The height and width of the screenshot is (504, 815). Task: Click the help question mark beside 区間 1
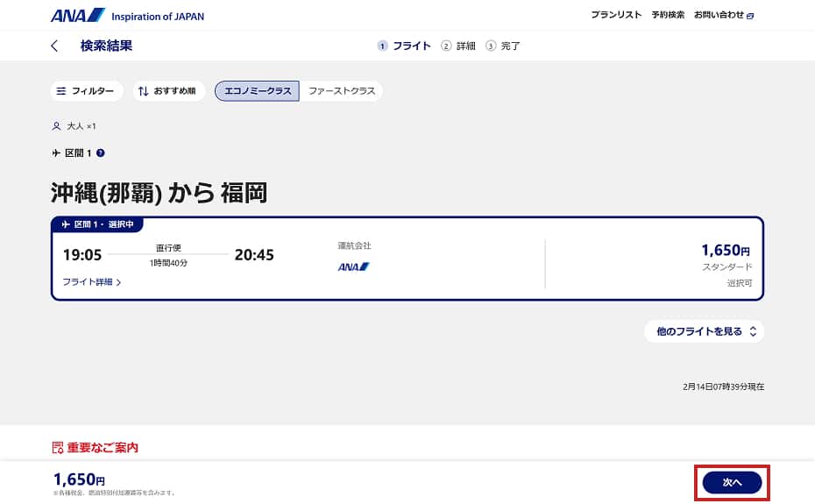(x=101, y=153)
